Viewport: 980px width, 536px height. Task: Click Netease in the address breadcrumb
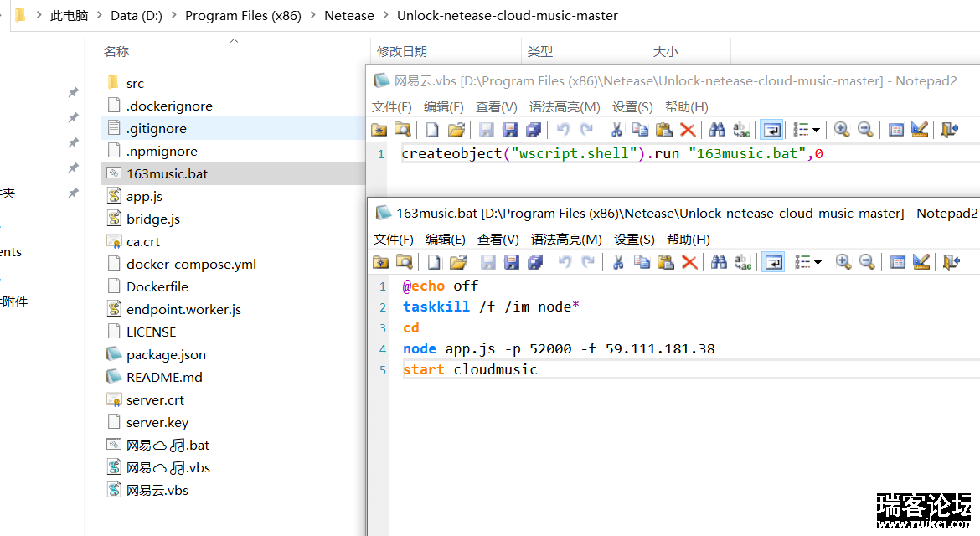pos(348,16)
